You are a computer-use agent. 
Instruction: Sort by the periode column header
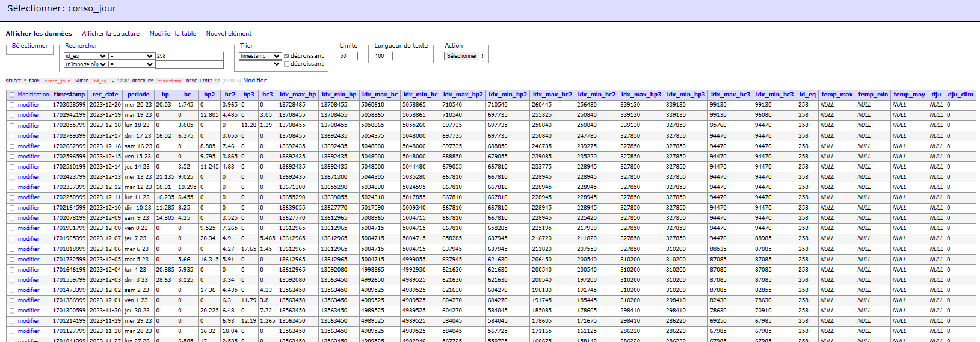pos(138,95)
